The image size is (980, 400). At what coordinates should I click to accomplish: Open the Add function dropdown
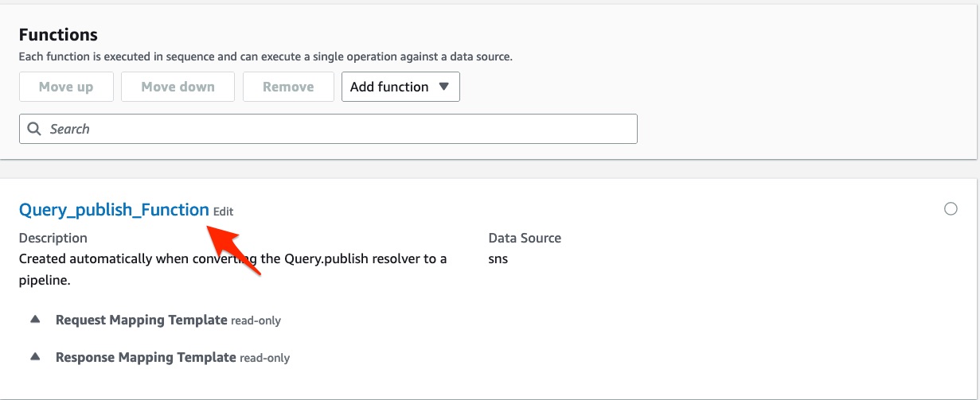click(400, 87)
